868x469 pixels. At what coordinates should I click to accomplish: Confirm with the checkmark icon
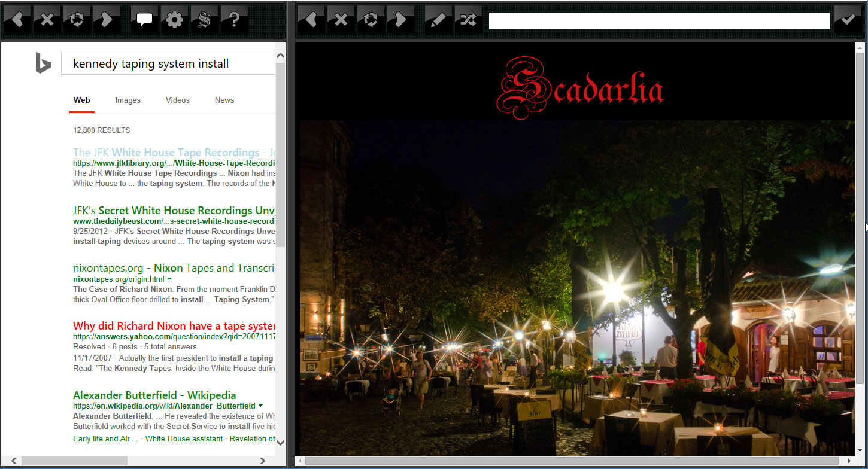(848, 20)
